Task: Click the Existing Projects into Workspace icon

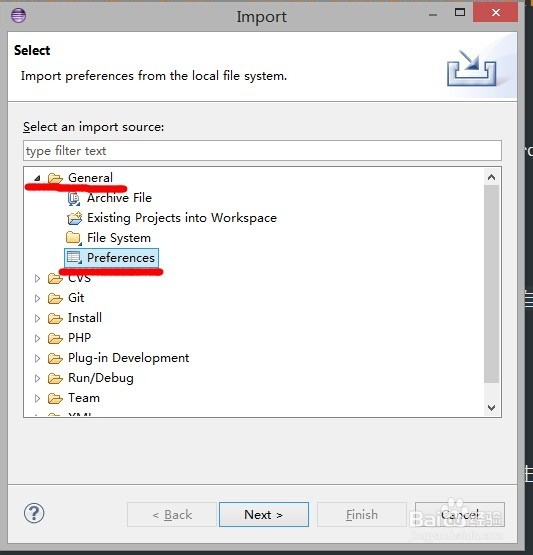Action: coord(74,218)
